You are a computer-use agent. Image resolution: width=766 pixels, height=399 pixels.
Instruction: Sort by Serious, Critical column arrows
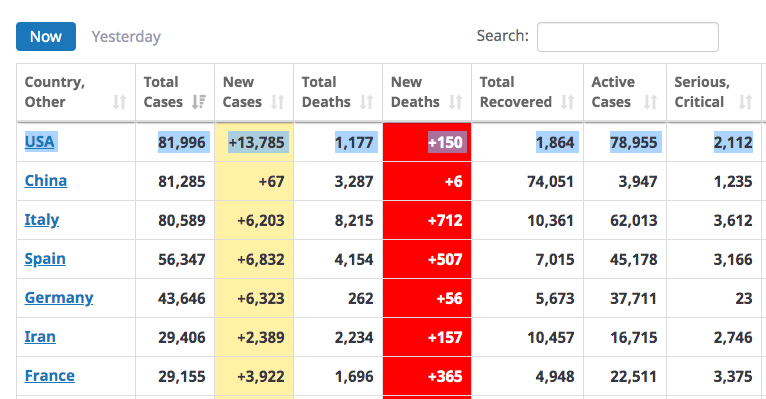(x=745, y=102)
